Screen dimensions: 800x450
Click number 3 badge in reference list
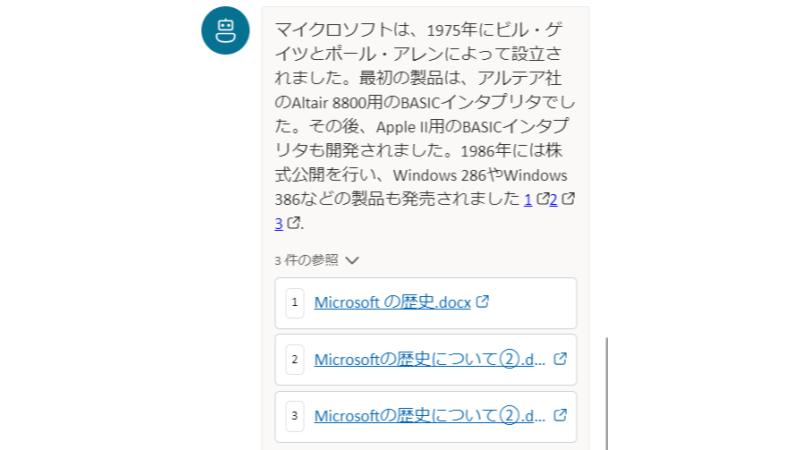coord(294,415)
